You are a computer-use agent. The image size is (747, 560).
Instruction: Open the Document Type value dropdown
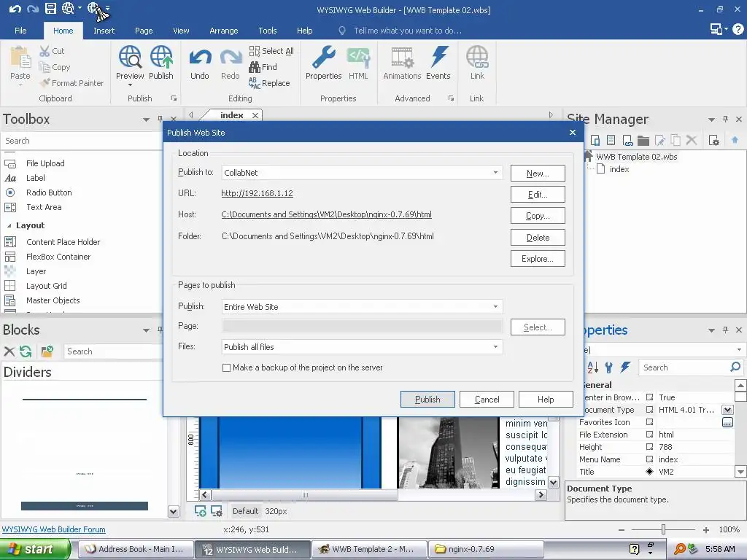pos(727,410)
